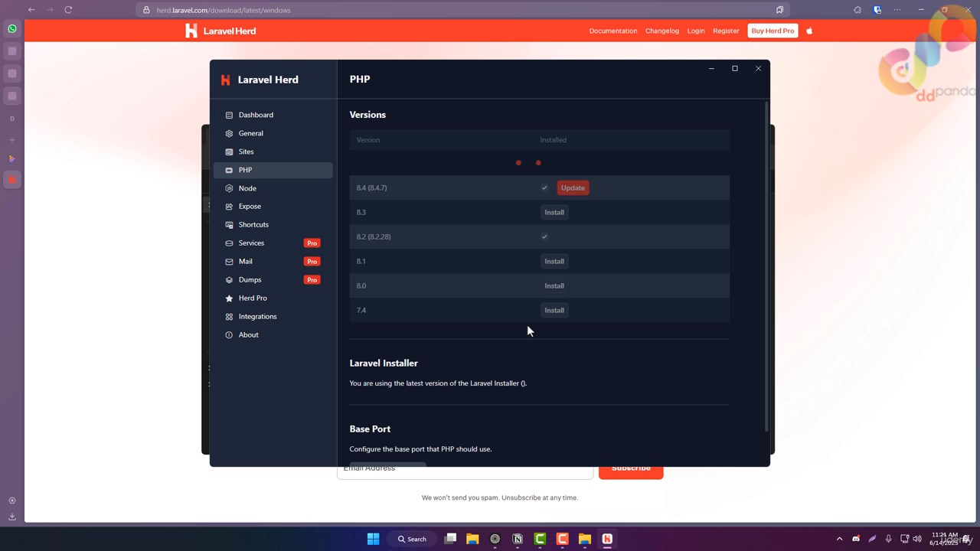Update PHP 8.4 with the Update button
The image size is (980, 551).
pos(573,188)
